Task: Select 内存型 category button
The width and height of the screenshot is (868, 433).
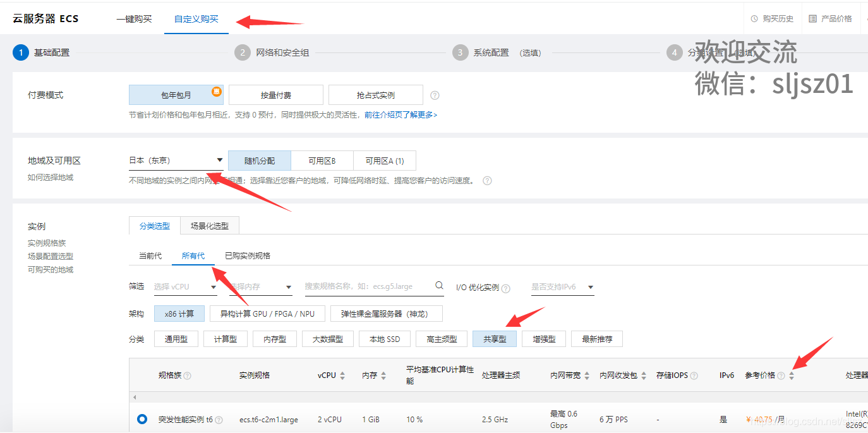Action: click(275, 339)
